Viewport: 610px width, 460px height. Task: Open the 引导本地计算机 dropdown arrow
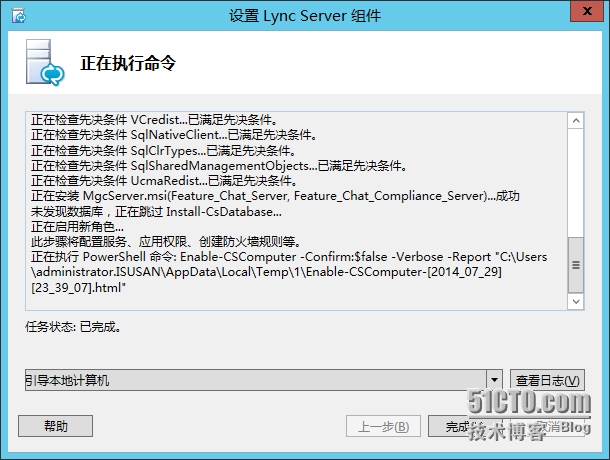[494, 380]
